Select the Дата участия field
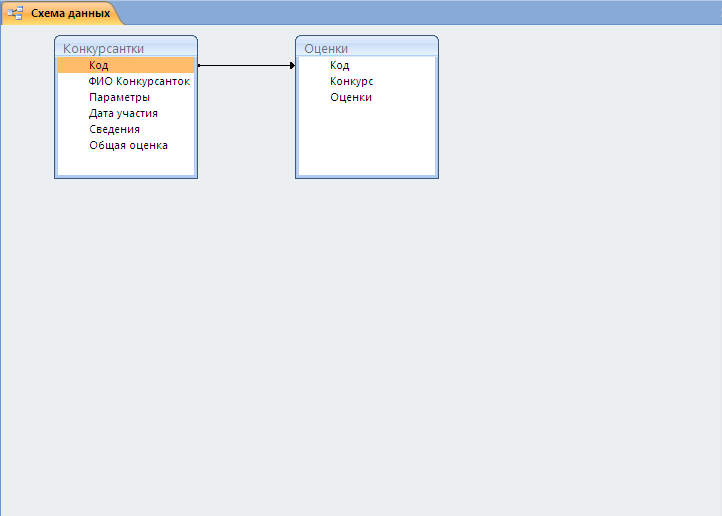The image size is (722, 516). [126, 113]
